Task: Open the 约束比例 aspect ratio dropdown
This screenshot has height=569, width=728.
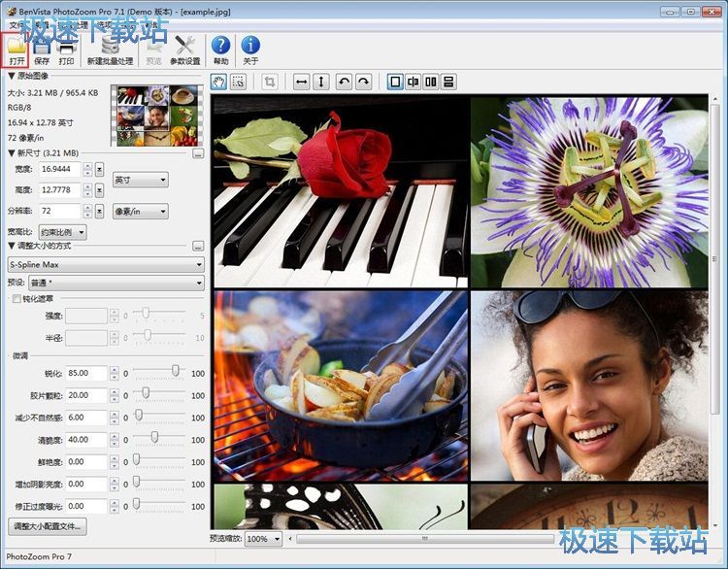Action: pyautogui.click(x=63, y=232)
